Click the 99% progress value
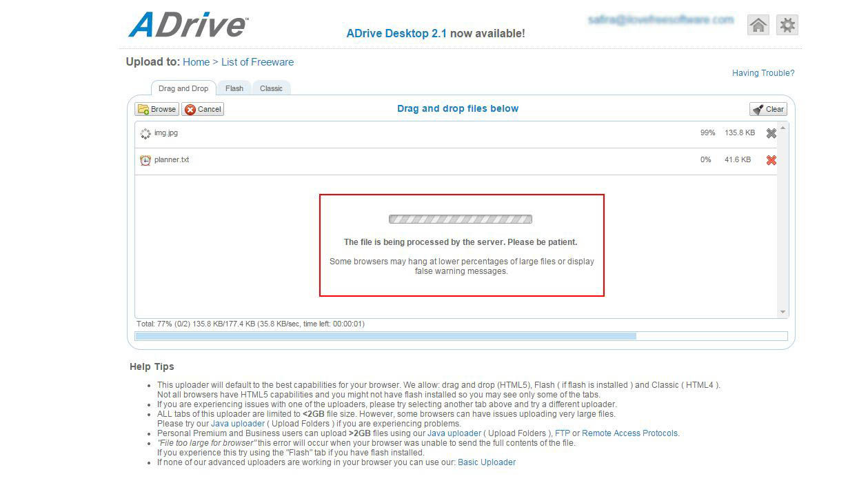 pyautogui.click(x=708, y=133)
